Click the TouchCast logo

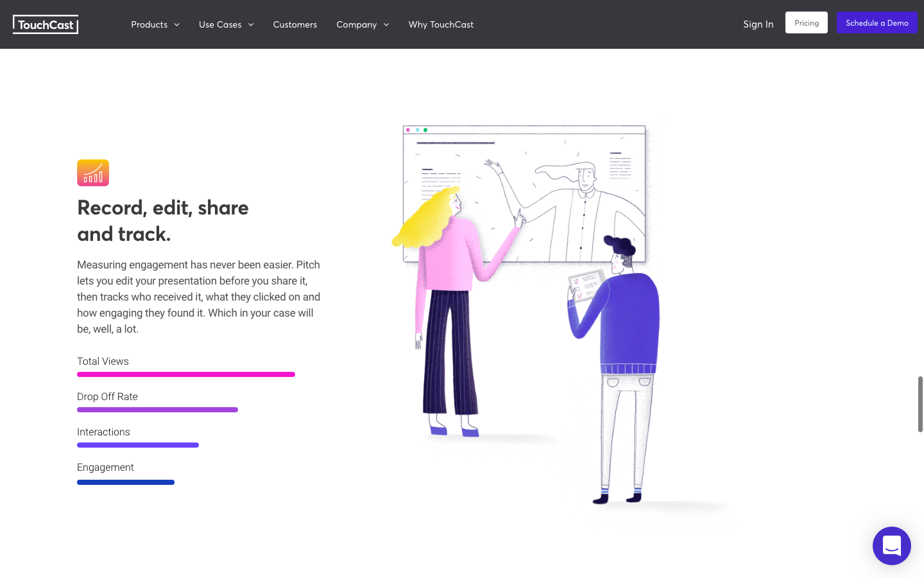(x=46, y=24)
